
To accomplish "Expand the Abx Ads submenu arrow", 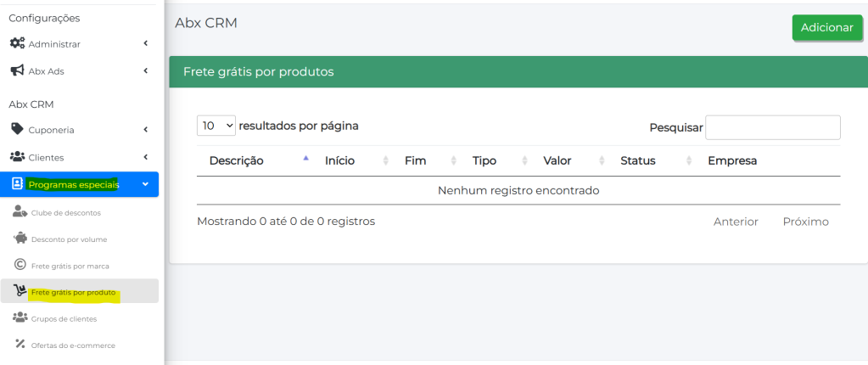I will [x=145, y=70].
